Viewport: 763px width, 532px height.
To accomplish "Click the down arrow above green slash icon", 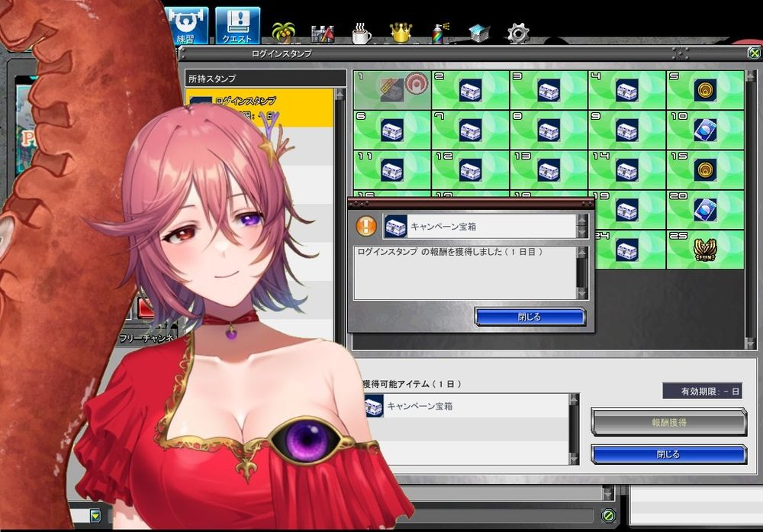I will [607, 495].
